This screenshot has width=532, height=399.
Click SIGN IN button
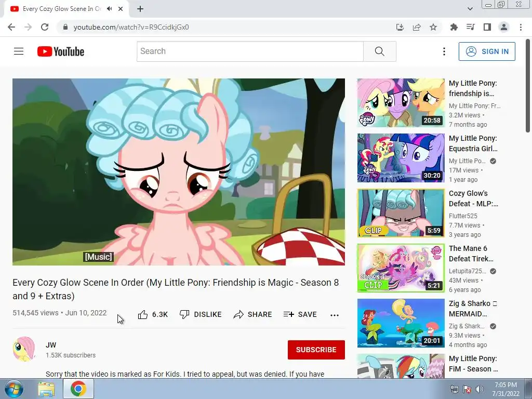click(487, 51)
